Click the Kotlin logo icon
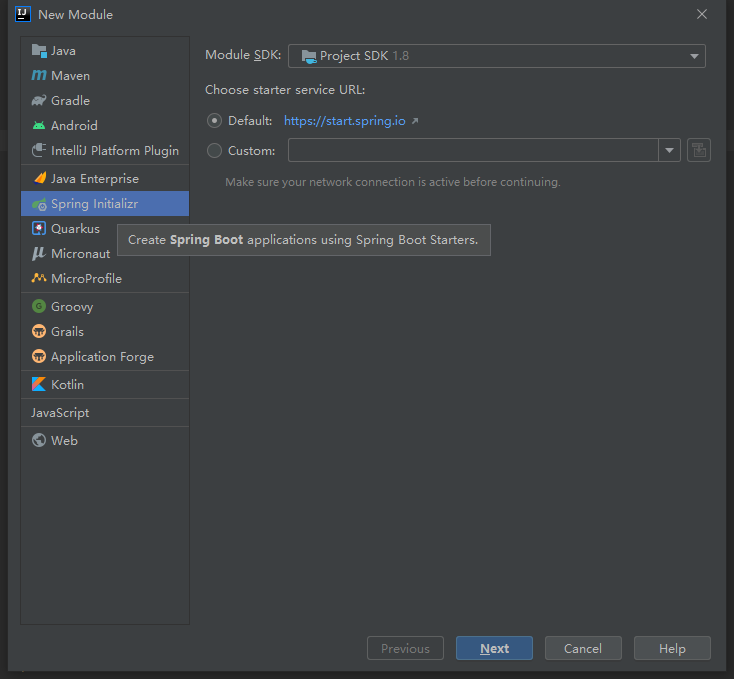Screen dimensions: 734x679 [x=39, y=384]
